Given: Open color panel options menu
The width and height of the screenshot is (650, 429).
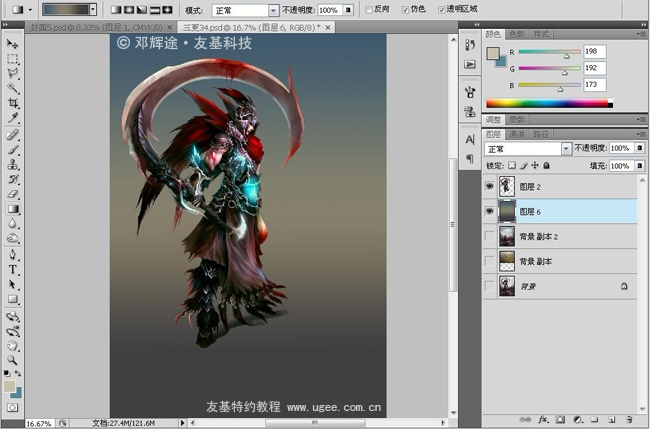Looking at the screenshot, I should (x=642, y=34).
